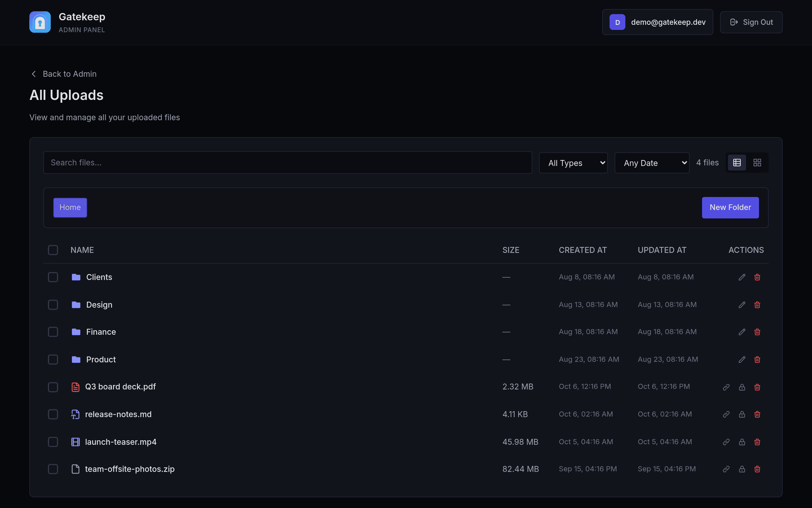The image size is (812, 508).
Task: Check the Clients folder checkbox
Action: [x=53, y=277]
